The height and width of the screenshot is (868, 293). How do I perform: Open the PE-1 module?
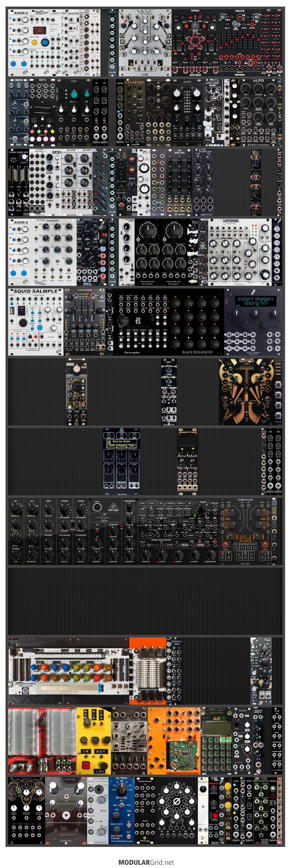[144, 182]
